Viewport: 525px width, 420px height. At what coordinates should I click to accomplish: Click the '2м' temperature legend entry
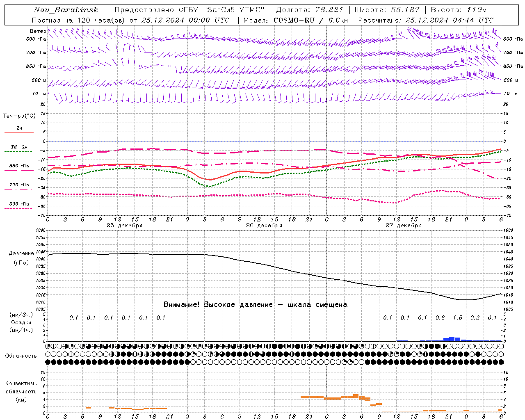pos(19,128)
